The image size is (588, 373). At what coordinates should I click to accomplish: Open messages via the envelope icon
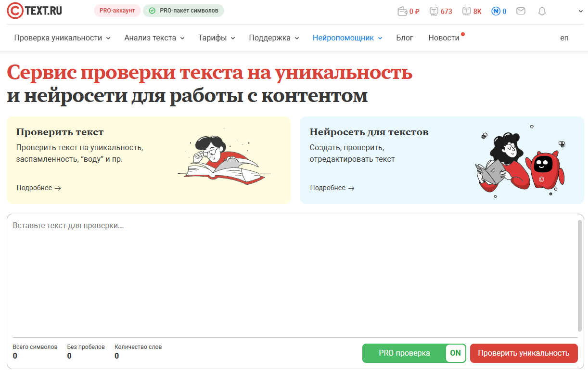[x=521, y=11]
